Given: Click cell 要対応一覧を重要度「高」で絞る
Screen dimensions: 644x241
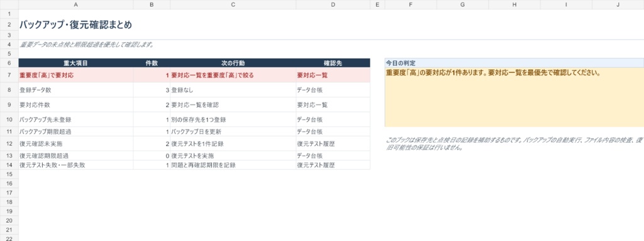Looking at the screenshot, I should click(x=233, y=76).
